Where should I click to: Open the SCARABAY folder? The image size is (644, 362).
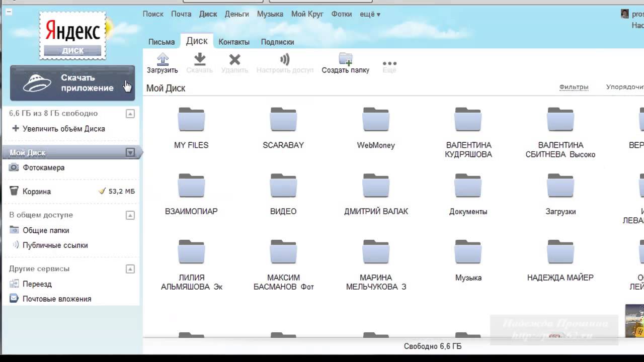pyautogui.click(x=283, y=120)
